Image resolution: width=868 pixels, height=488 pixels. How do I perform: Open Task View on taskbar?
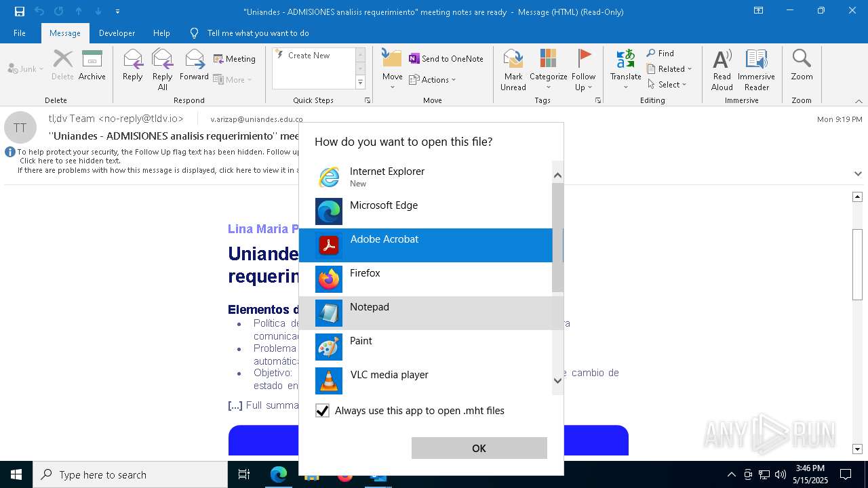point(244,474)
